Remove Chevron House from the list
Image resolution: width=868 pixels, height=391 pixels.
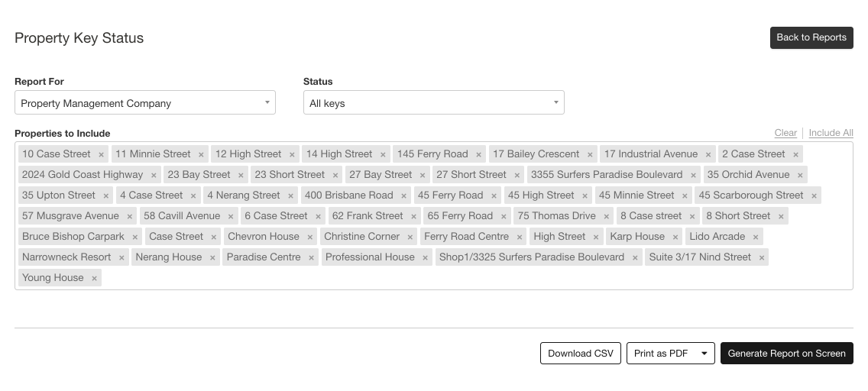point(309,237)
